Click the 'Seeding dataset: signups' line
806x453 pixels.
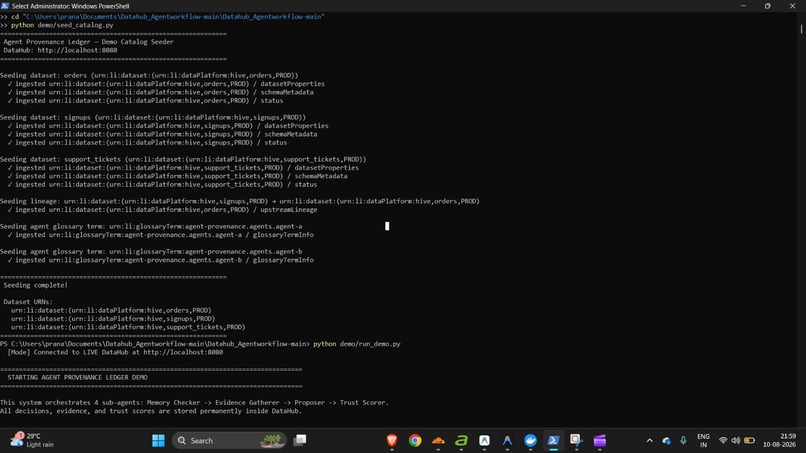(x=153, y=117)
